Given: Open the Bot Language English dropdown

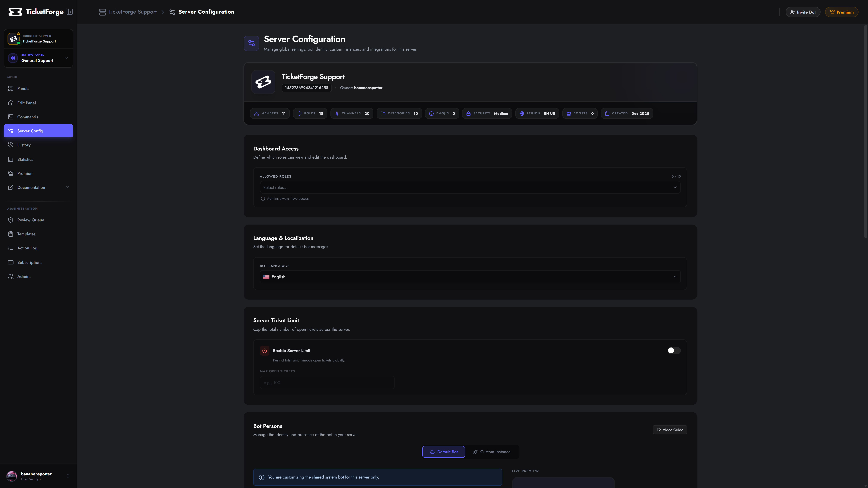Looking at the screenshot, I should pyautogui.click(x=470, y=277).
